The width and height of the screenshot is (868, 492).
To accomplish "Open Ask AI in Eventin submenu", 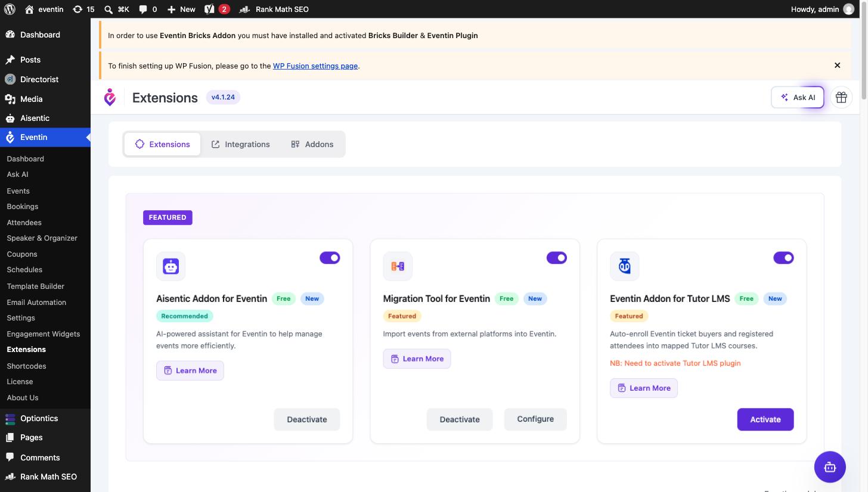I will click(17, 175).
